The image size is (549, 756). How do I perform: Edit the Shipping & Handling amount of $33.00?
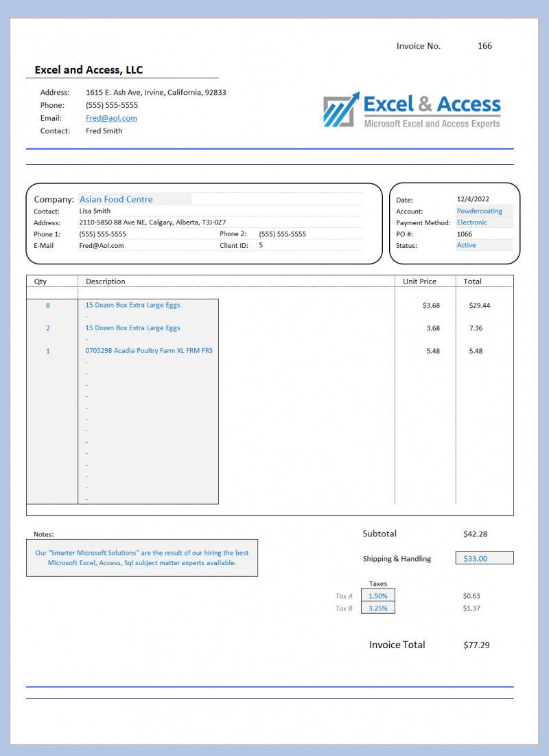484,558
